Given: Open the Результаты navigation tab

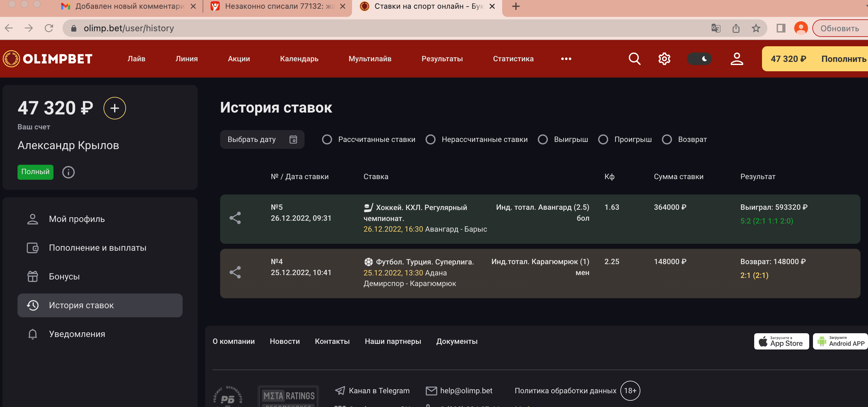Looking at the screenshot, I should 442,59.
